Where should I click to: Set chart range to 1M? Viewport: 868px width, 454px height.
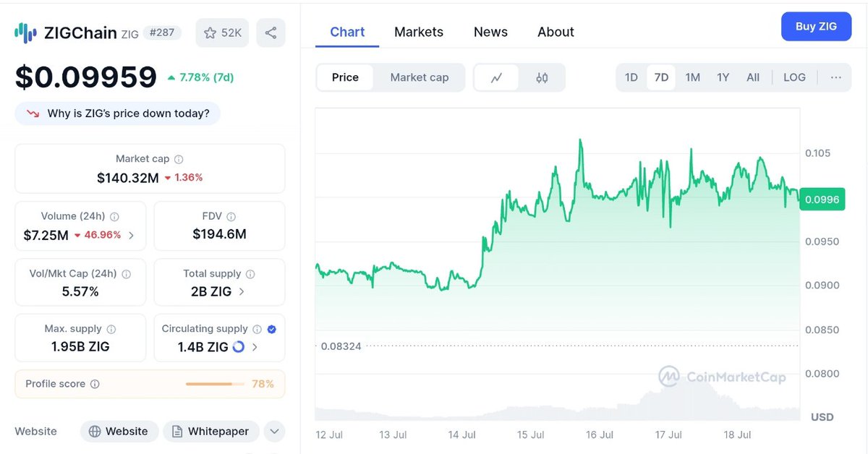pyautogui.click(x=692, y=77)
